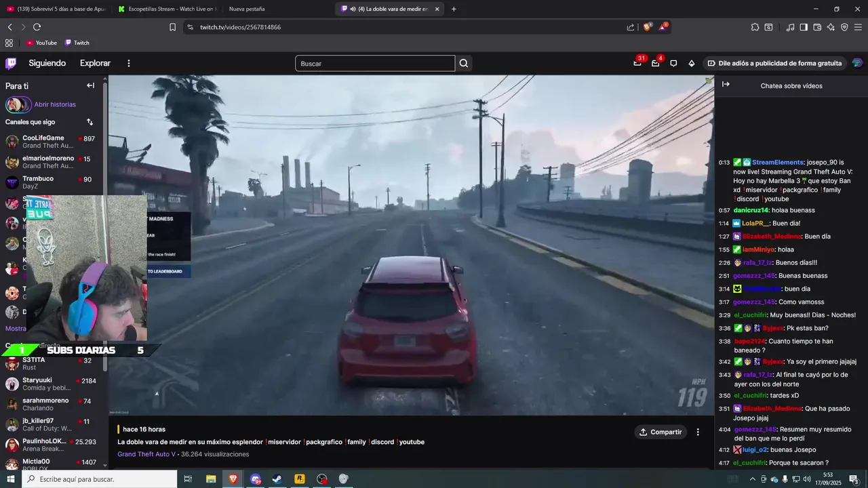The image size is (868, 488).
Task: Open Brave Shields lion icon
Action: coord(647,27)
